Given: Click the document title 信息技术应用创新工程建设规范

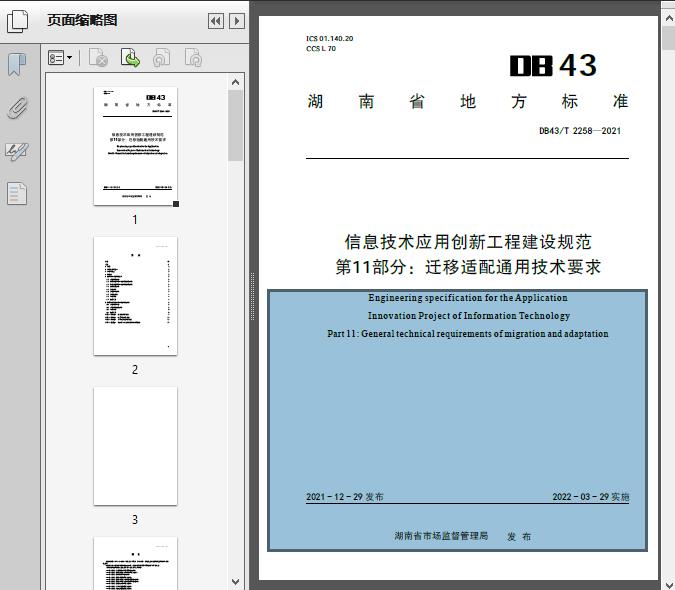Looking at the screenshot, I should [x=468, y=242].
